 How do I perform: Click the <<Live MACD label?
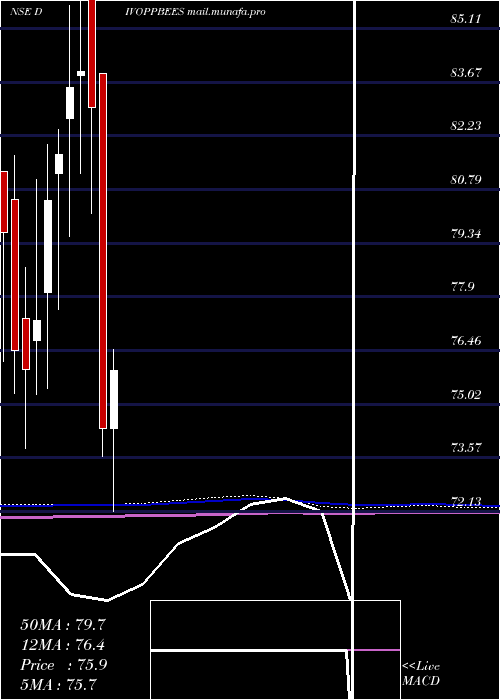pos(421,674)
